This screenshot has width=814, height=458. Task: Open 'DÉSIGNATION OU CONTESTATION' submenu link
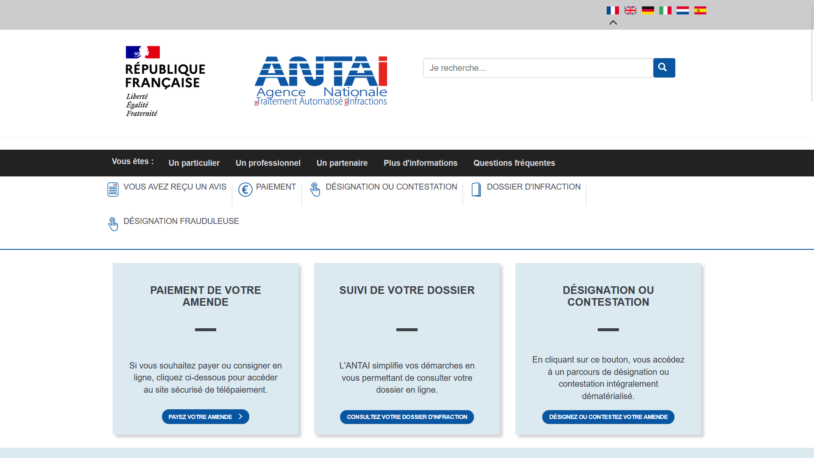click(x=391, y=187)
